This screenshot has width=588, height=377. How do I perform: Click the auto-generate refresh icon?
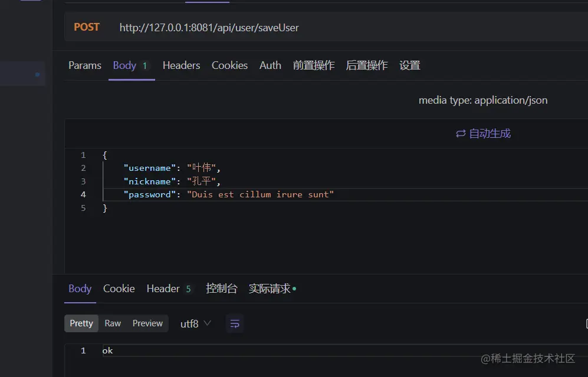click(461, 133)
